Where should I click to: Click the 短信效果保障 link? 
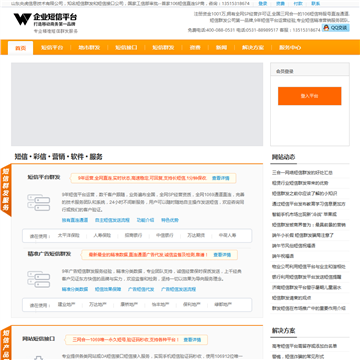tap(108, 289)
